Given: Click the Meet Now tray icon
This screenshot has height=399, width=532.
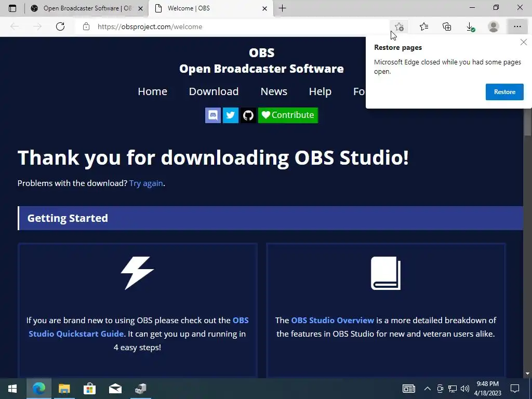Looking at the screenshot, I should tap(440, 389).
